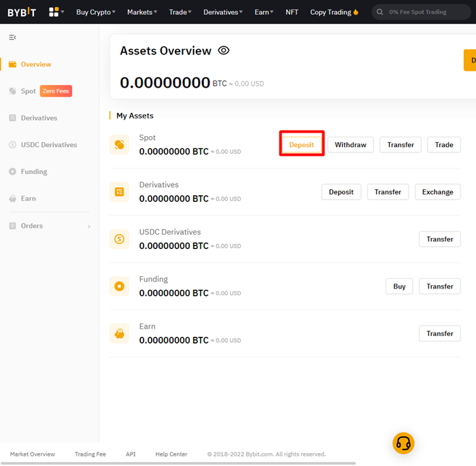Click the Derivatives icon in sidebar
476x466 pixels.
[12, 118]
